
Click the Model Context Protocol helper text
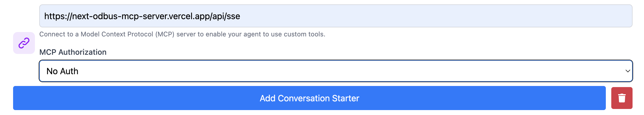tap(182, 34)
